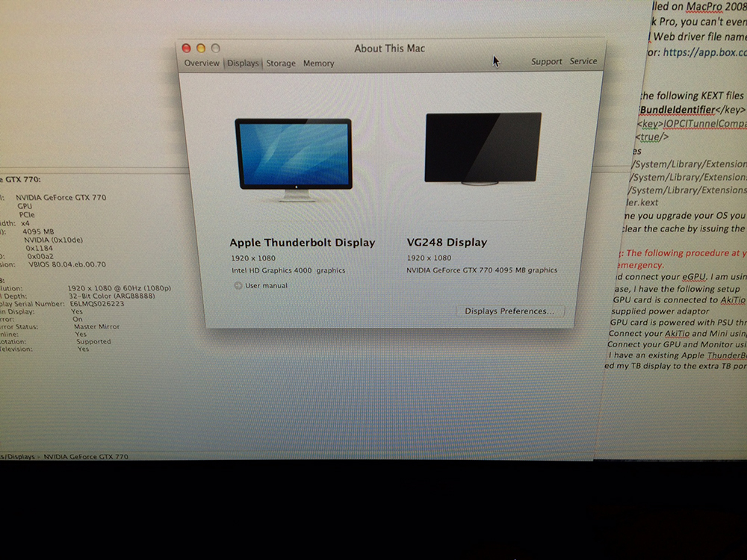Open the app.box link in the document

pos(704,52)
